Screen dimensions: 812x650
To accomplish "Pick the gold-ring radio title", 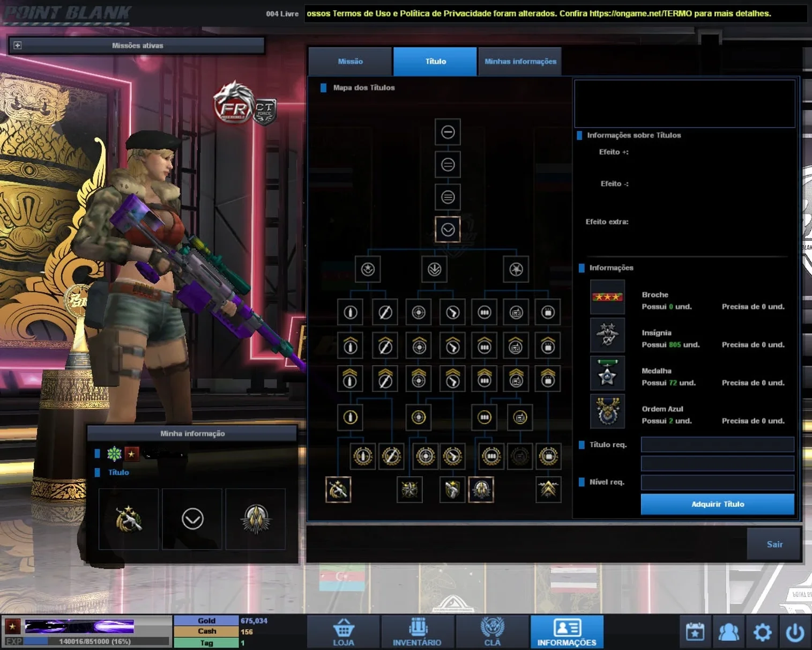I will tap(519, 417).
